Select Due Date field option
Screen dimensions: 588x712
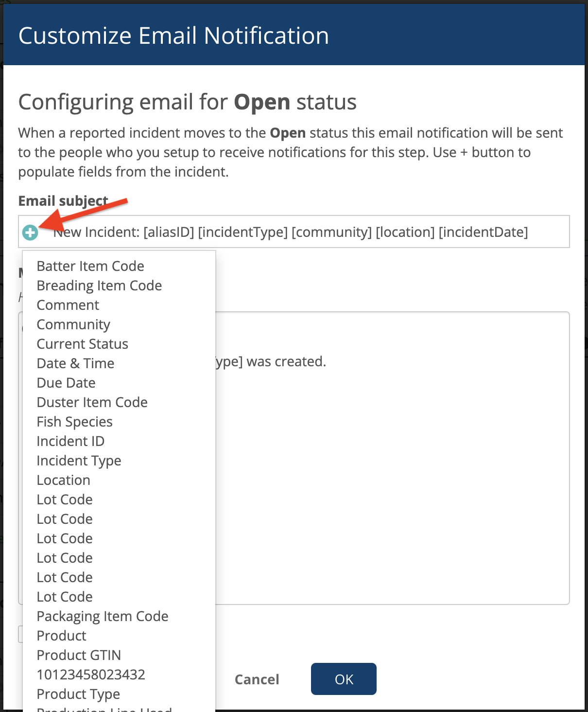point(66,383)
